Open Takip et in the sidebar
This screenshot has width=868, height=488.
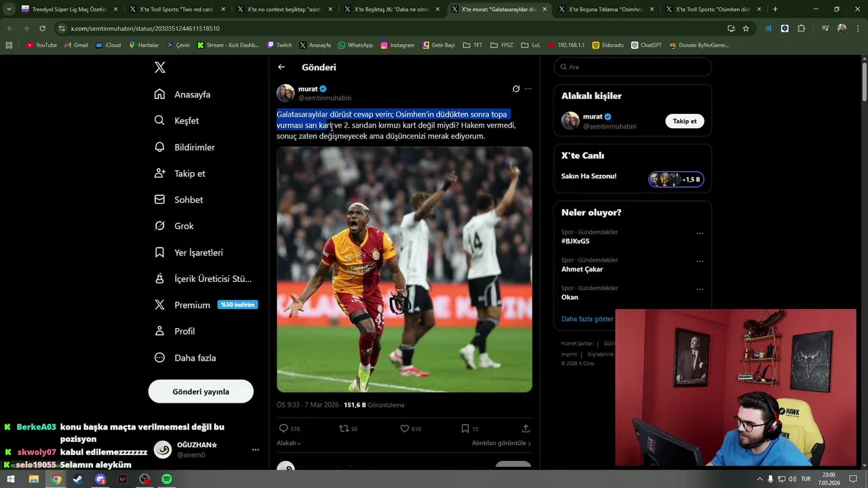click(180, 174)
